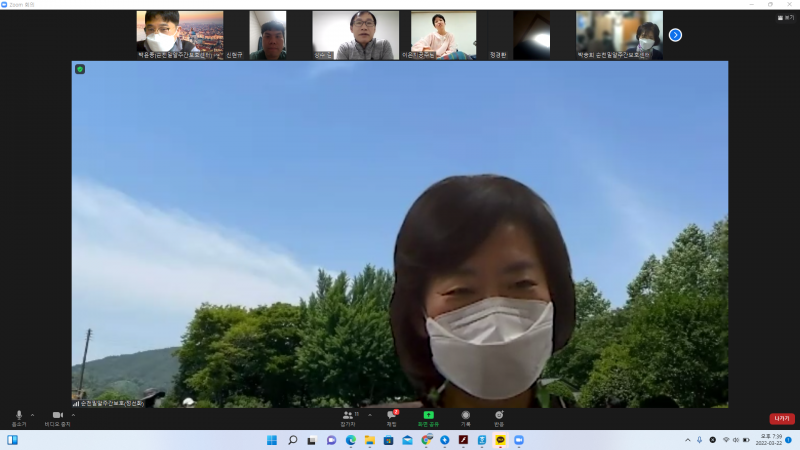
Task: Open Google Chrome from taskbar
Action: tap(427, 440)
